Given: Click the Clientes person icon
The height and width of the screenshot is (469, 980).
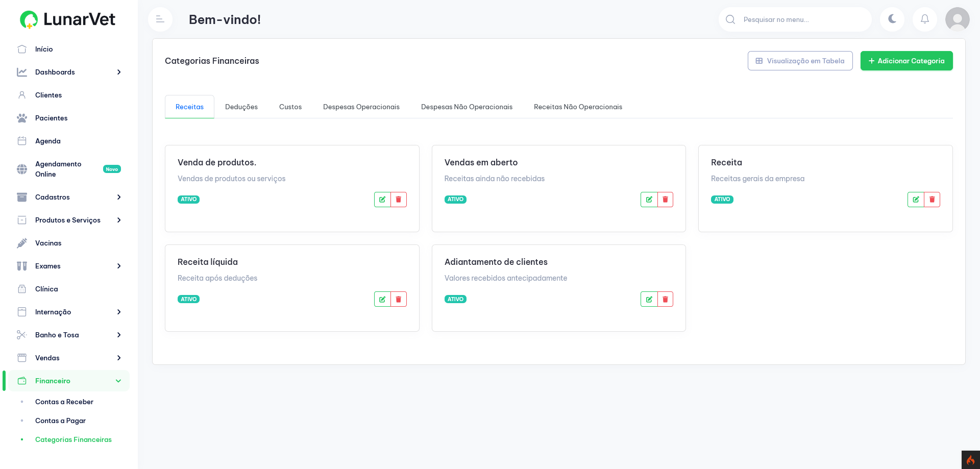Looking at the screenshot, I should 22,95.
